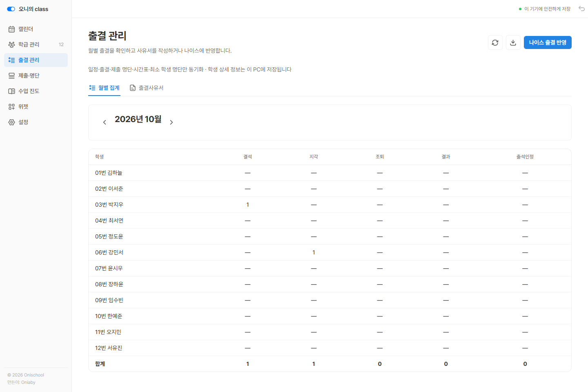588x392 pixels.
Task: Select student row 11번 오지민
Action: (330, 332)
